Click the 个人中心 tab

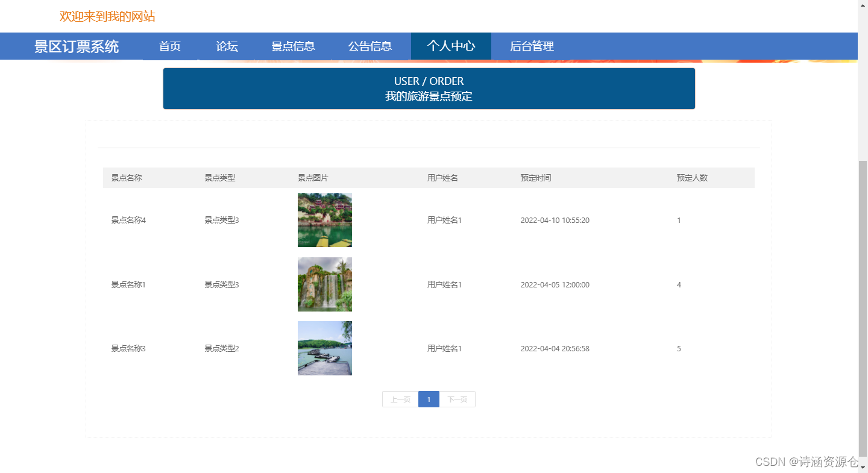point(451,46)
